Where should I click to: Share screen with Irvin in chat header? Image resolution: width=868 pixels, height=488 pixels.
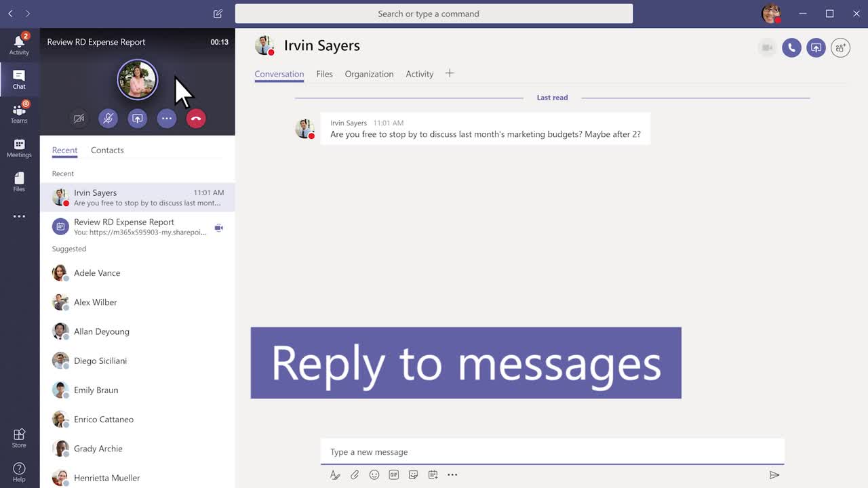click(816, 47)
